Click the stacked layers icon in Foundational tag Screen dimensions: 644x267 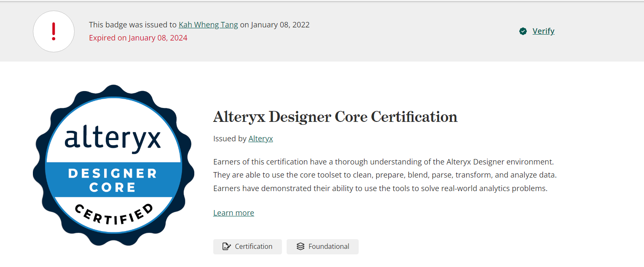(300, 246)
